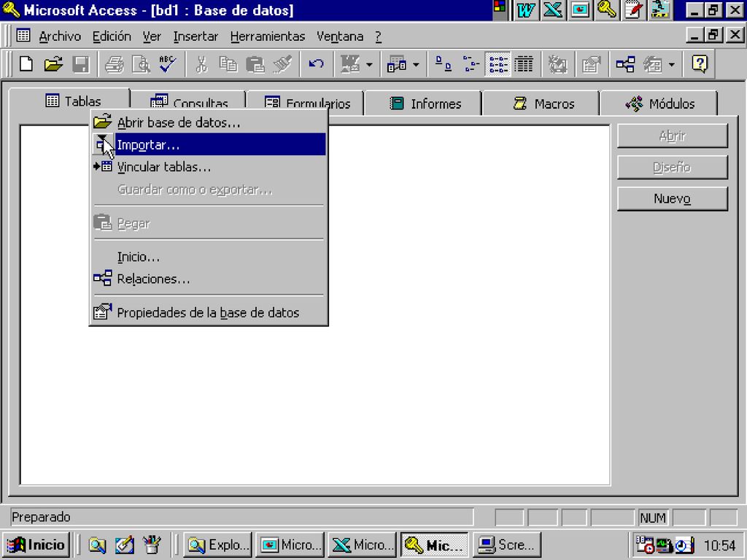Click the Properties toolbar icon
This screenshot has width=747, height=560.
tap(591, 64)
